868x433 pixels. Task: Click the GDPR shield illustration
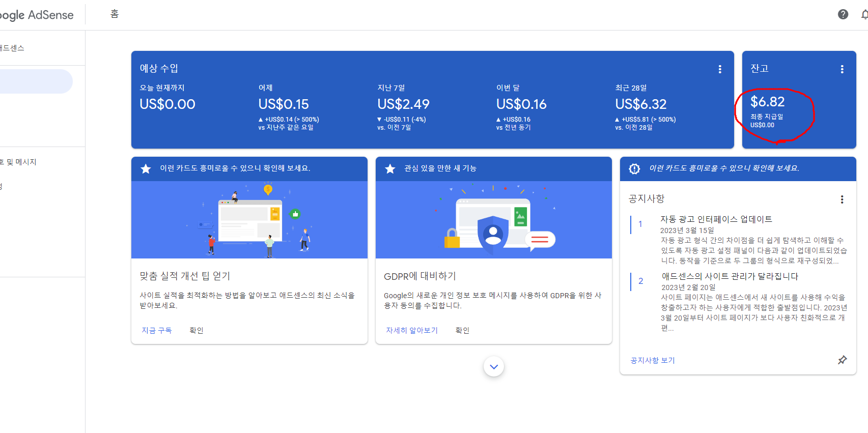click(494, 220)
